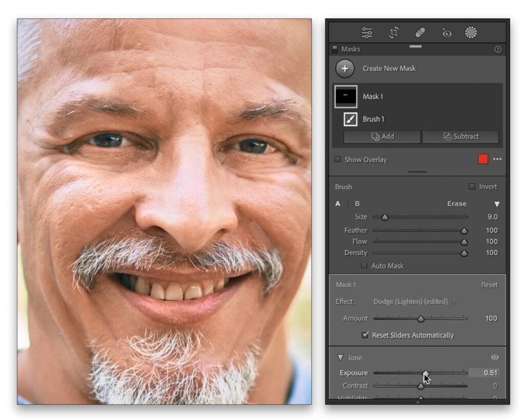
Task: Open the Masks panel help icon
Action: tap(497, 50)
